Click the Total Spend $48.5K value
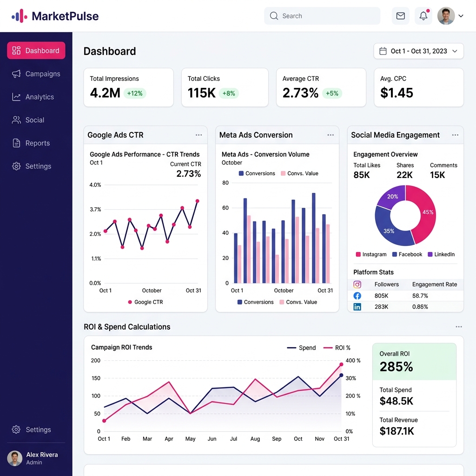Screen dimensions: 476x476 tap(396, 401)
